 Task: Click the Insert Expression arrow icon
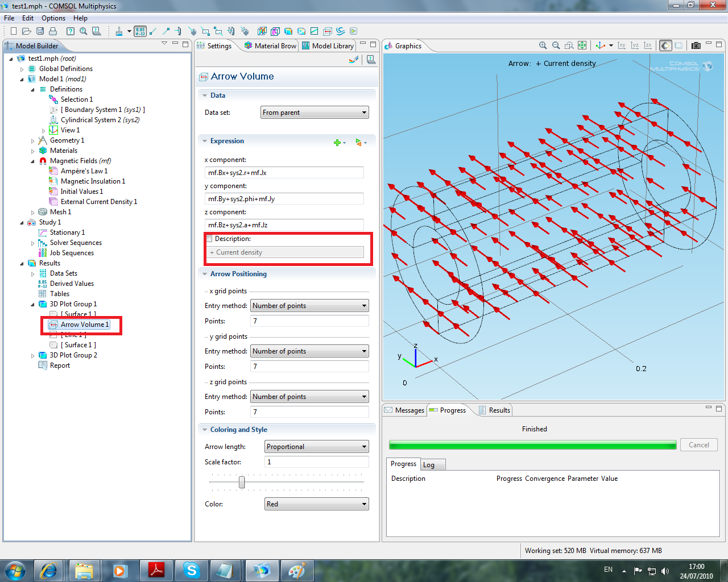[360, 142]
